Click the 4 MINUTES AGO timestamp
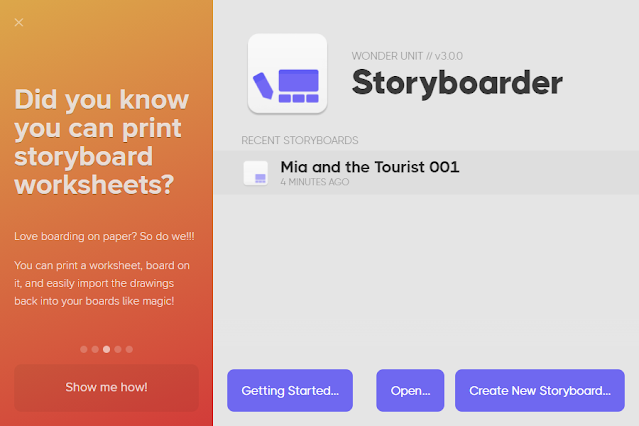 315,182
